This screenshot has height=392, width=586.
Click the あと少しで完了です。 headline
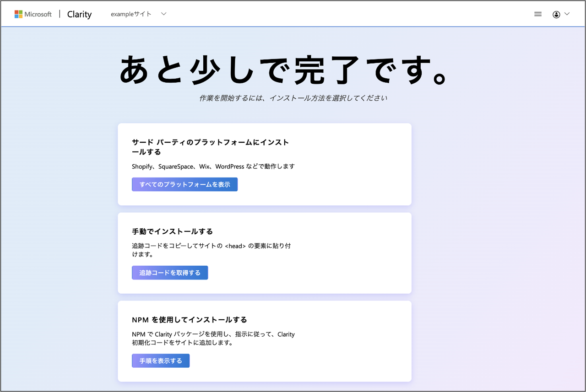[x=283, y=70]
